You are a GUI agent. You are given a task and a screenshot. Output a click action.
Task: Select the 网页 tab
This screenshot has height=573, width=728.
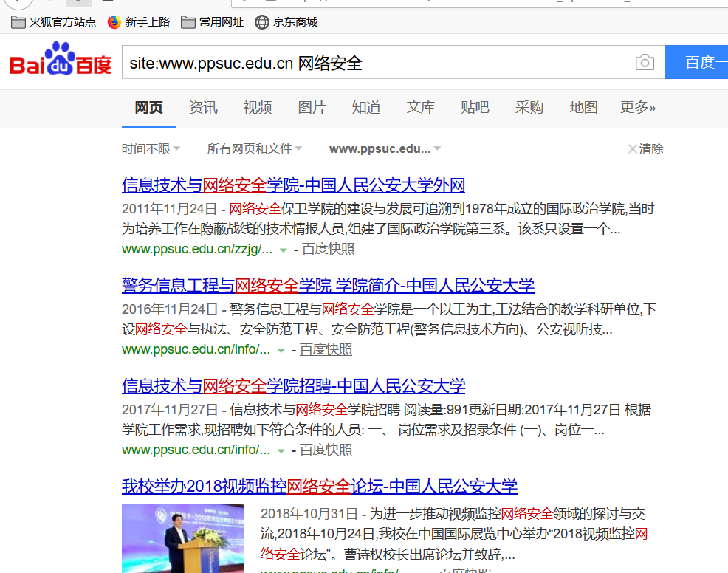click(149, 108)
